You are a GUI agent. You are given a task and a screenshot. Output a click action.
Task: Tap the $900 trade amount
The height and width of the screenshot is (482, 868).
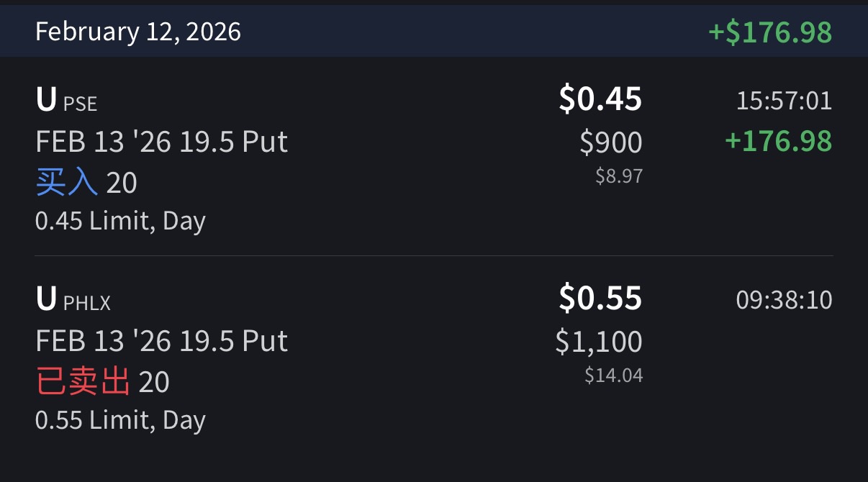click(x=610, y=142)
